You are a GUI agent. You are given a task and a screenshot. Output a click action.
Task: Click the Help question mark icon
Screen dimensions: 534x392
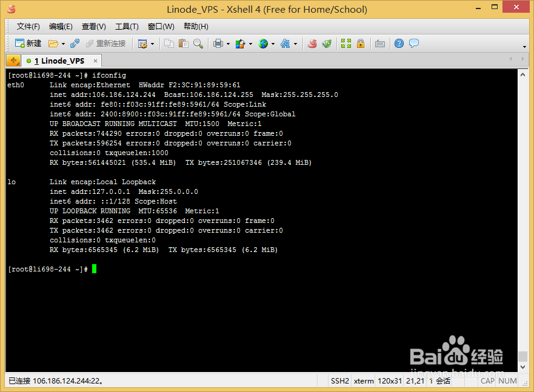click(399, 44)
